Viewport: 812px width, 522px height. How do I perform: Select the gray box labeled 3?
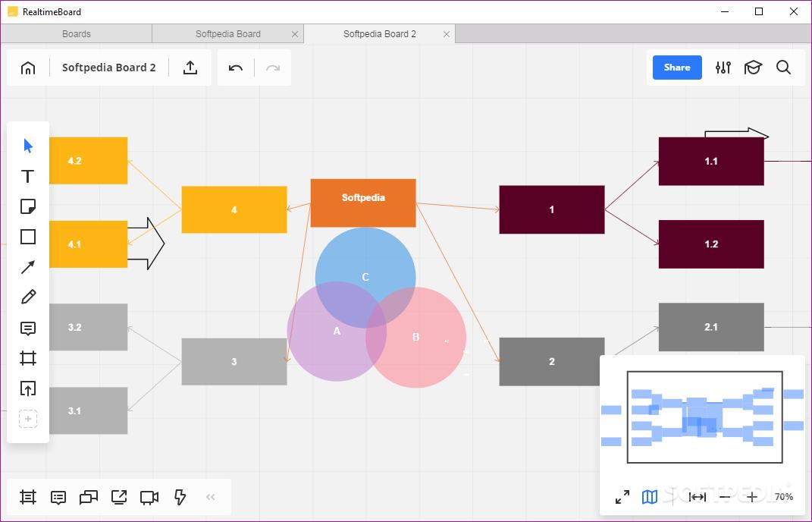[x=234, y=361]
